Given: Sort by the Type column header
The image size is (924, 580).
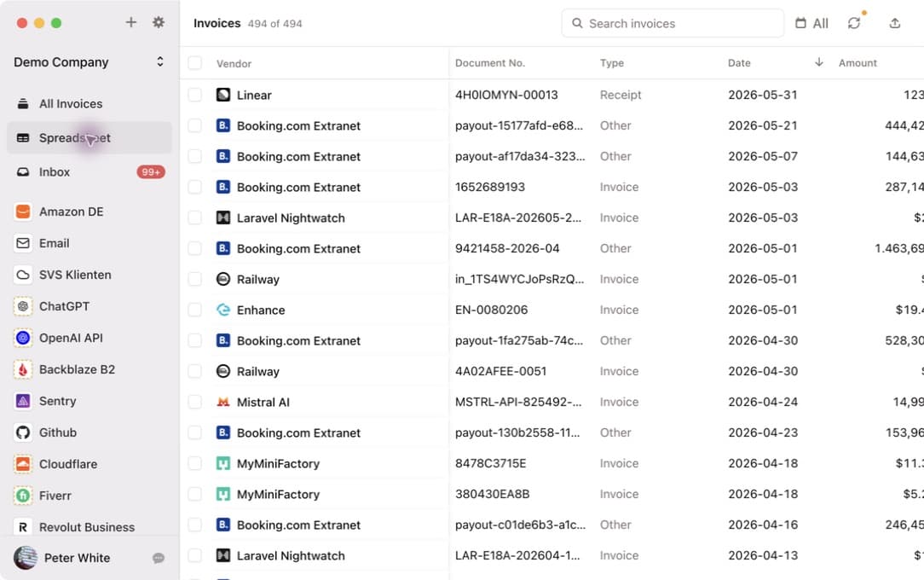Looking at the screenshot, I should (x=612, y=63).
